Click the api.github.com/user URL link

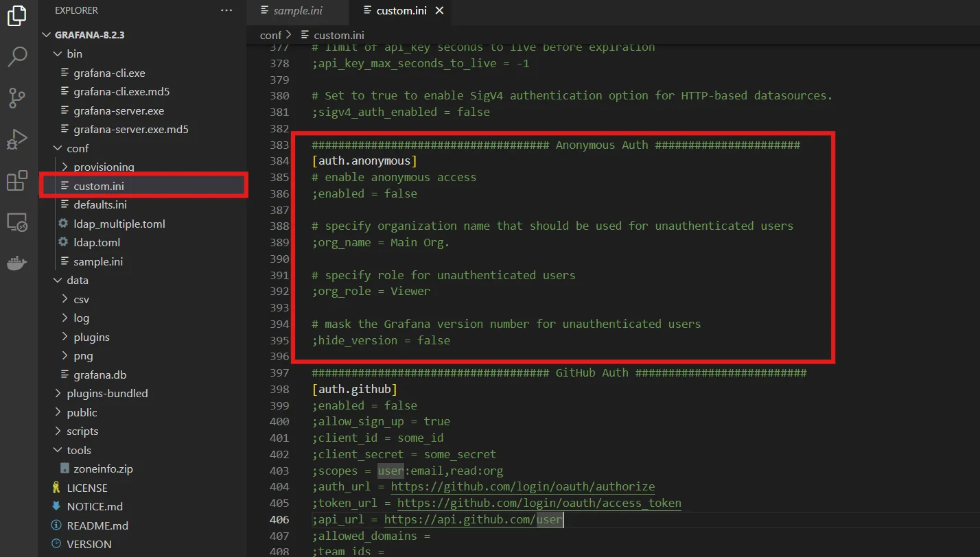tap(474, 519)
